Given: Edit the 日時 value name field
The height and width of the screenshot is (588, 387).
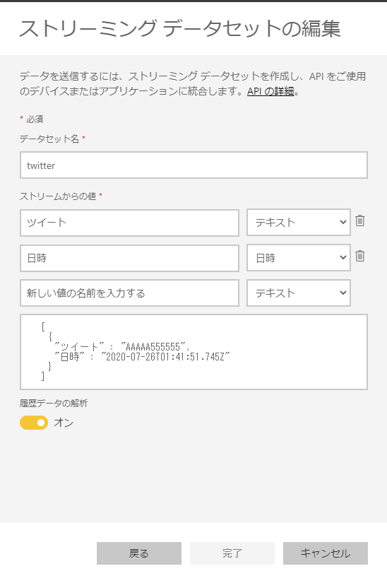Looking at the screenshot, I should (129, 258).
